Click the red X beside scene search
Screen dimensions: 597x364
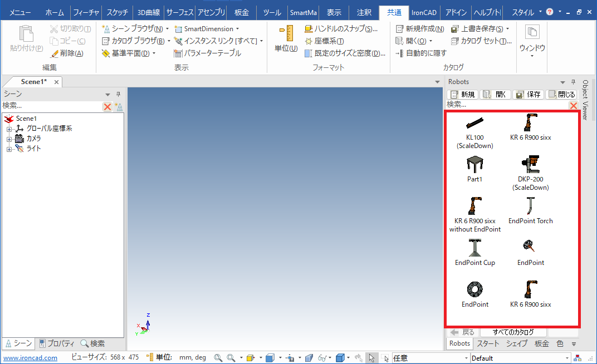pos(107,106)
